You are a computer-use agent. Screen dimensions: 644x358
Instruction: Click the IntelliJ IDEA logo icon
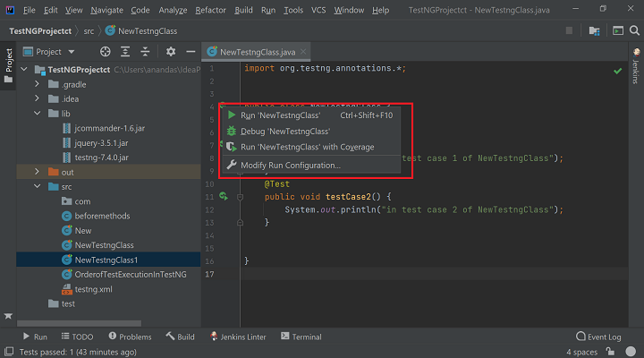(x=10, y=10)
